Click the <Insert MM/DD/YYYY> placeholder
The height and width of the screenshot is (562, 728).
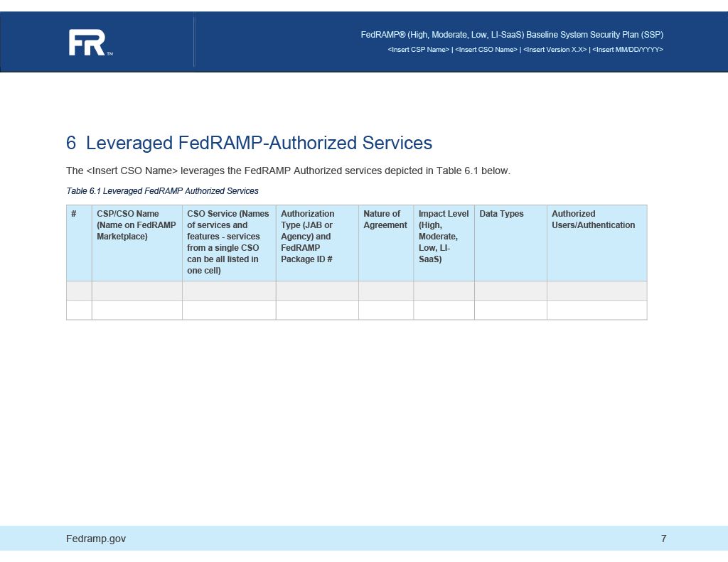628,49
